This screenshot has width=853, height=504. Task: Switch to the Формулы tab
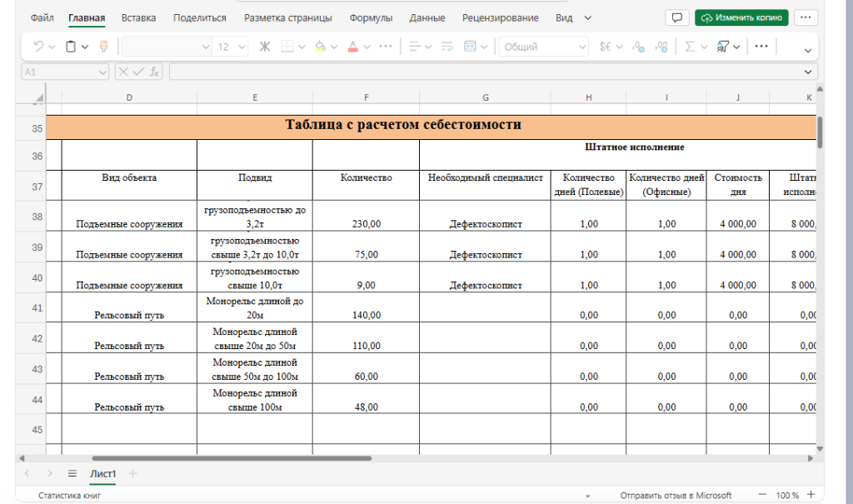click(371, 17)
